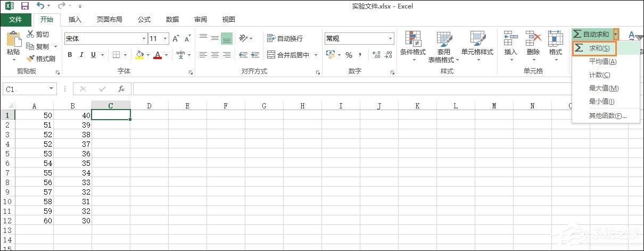This screenshot has width=644, height=251.
Task: Click the cell borders icon
Action: (x=116, y=55)
